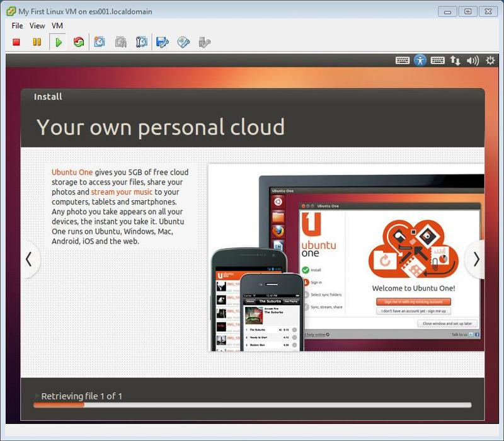504x441 pixels.
Task: Click the vSphere console app icon in title bar
Action: coord(11,11)
